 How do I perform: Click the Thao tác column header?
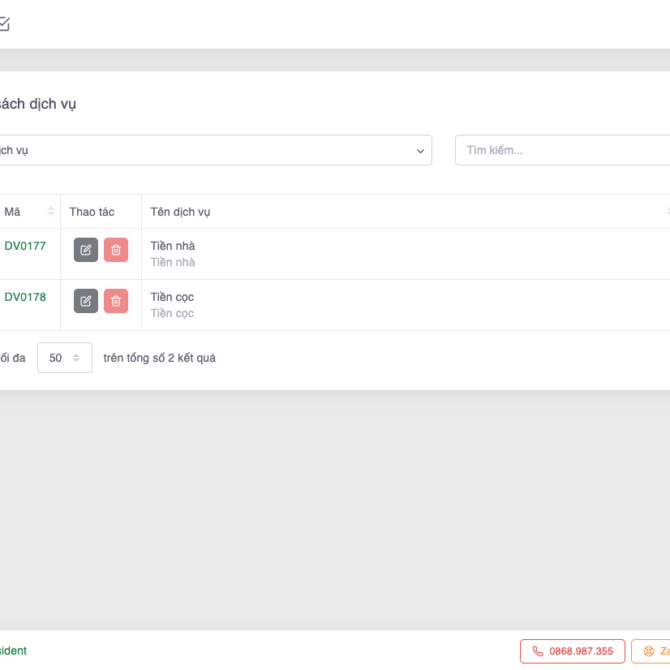click(92, 212)
